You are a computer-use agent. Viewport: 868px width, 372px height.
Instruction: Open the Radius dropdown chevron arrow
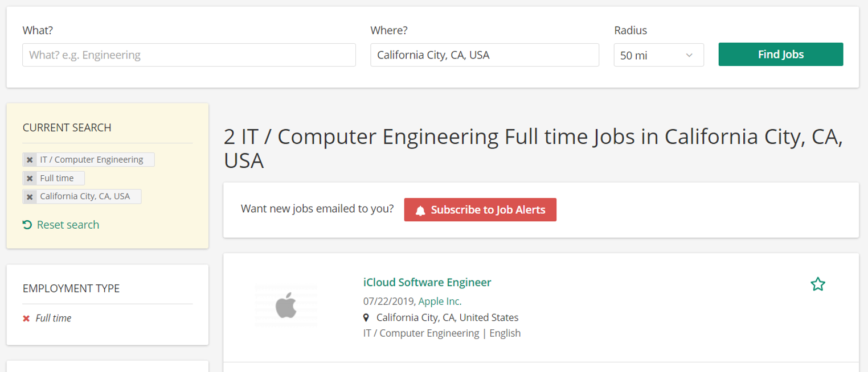click(x=690, y=55)
